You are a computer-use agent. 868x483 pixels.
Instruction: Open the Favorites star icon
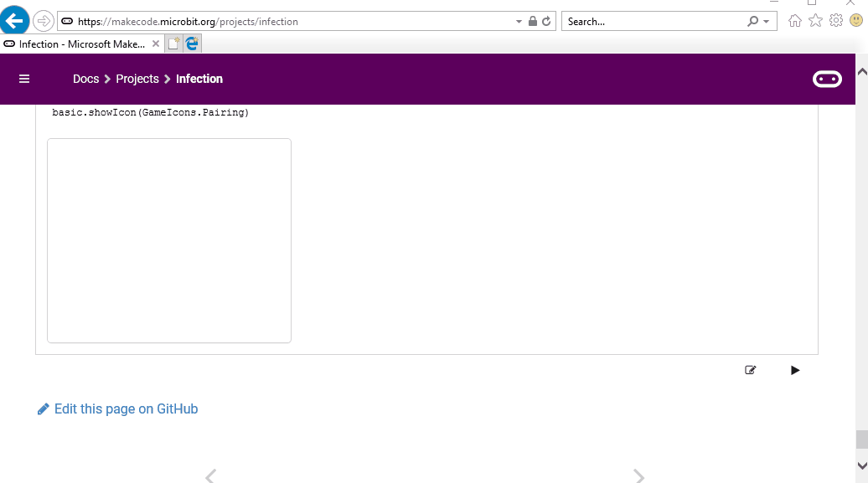[x=814, y=21]
